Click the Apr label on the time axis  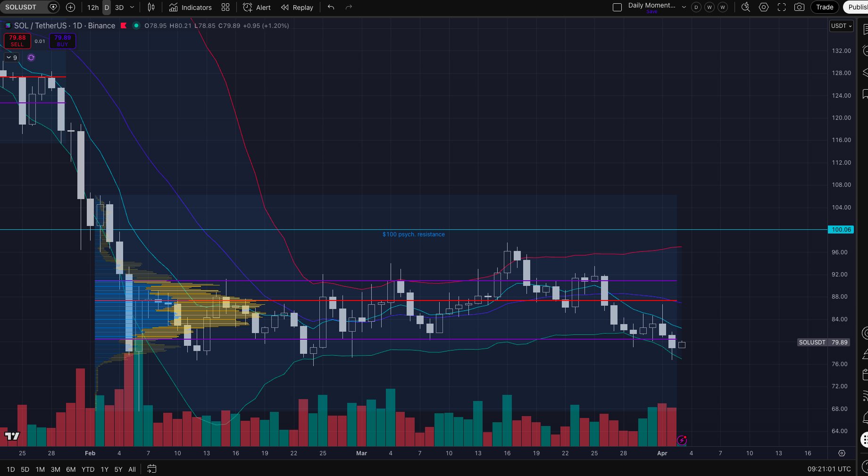tap(662, 453)
